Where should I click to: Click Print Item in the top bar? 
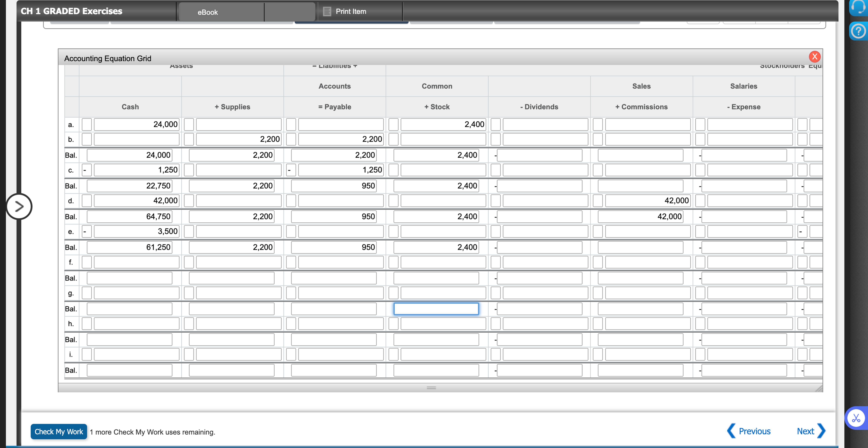click(351, 12)
